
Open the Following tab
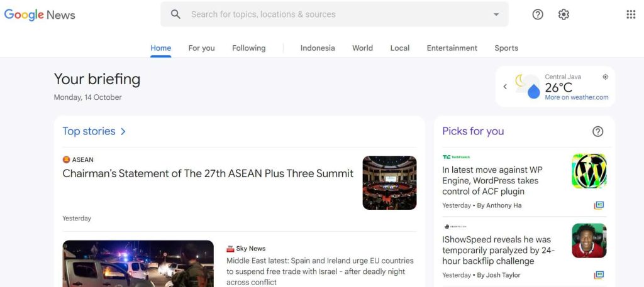[x=249, y=48]
